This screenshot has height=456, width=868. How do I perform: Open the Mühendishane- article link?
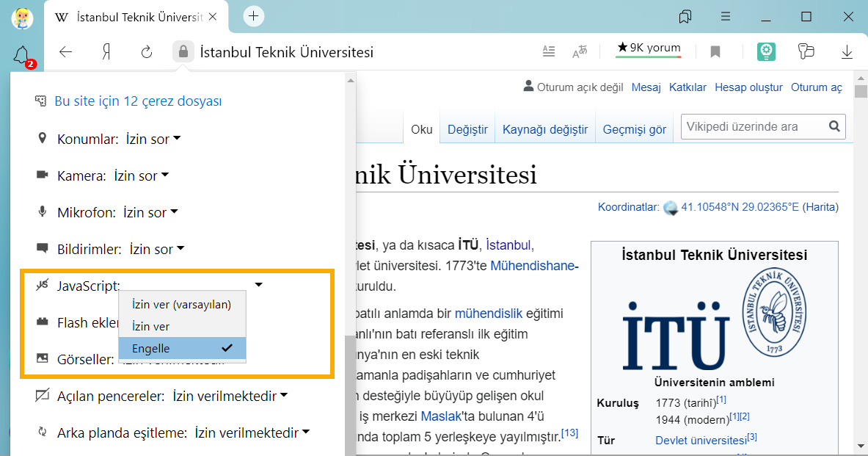pos(534,266)
